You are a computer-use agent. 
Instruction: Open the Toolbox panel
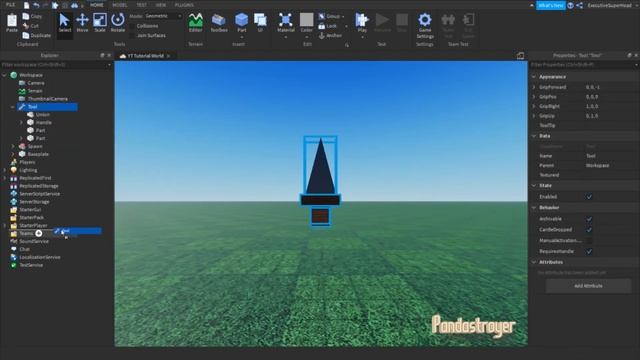pyautogui.click(x=219, y=22)
